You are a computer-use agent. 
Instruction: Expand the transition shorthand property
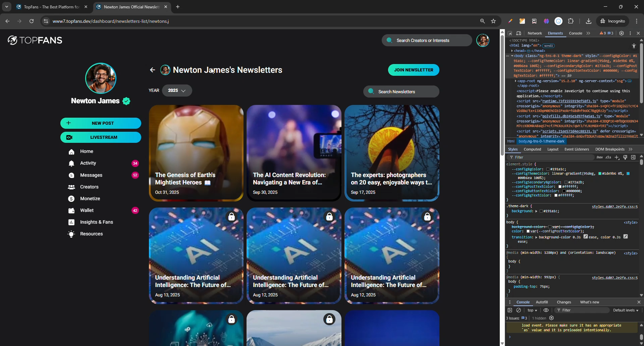(x=536, y=237)
